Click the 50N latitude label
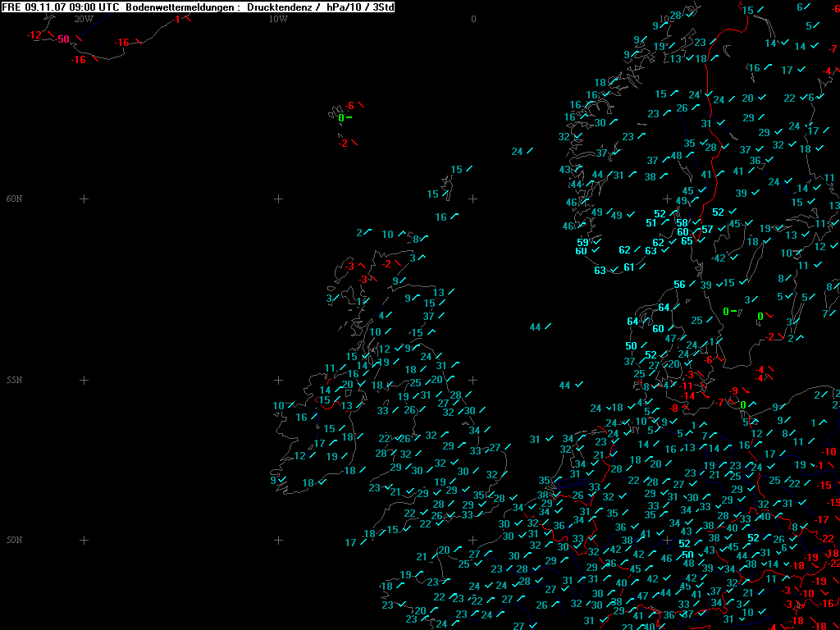Screen dimensions: 840x630 click(14, 540)
